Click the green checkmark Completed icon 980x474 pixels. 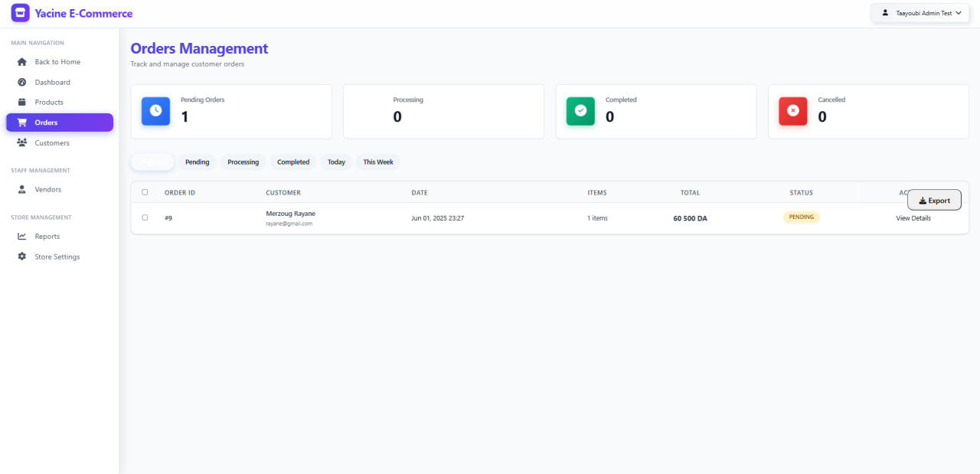click(580, 111)
